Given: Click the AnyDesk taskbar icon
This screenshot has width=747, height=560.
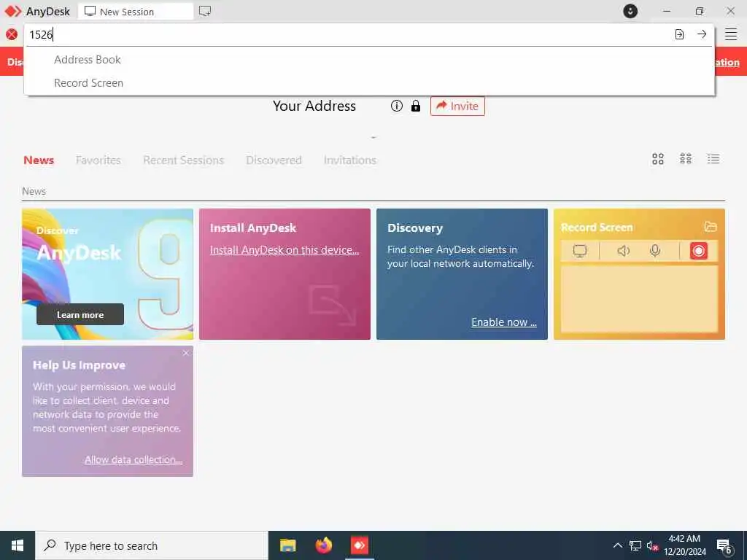Looking at the screenshot, I should click(x=359, y=545).
